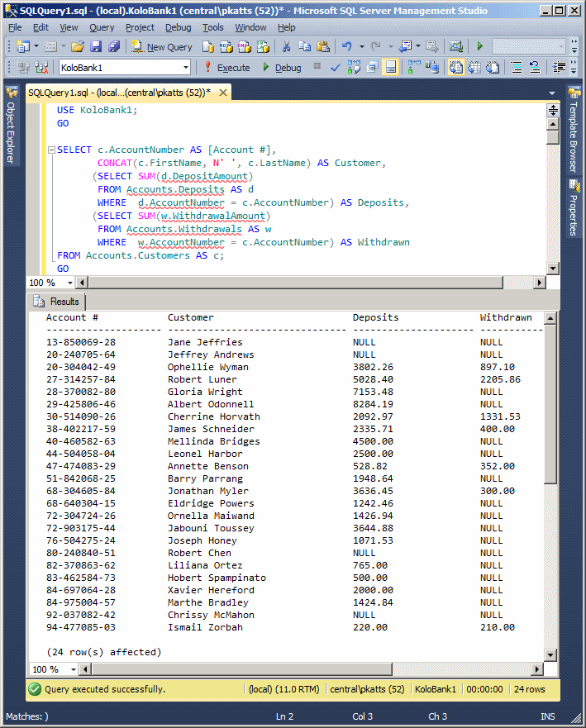The width and height of the screenshot is (586, 728).
Task: Click the Cut scissors icon
Action: click(286, 46)
